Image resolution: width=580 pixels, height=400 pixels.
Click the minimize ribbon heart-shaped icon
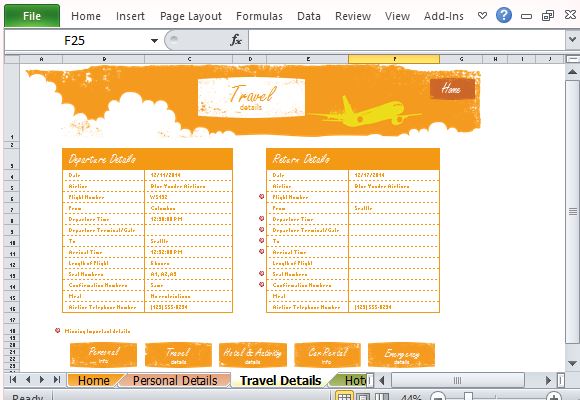[482, 16]
